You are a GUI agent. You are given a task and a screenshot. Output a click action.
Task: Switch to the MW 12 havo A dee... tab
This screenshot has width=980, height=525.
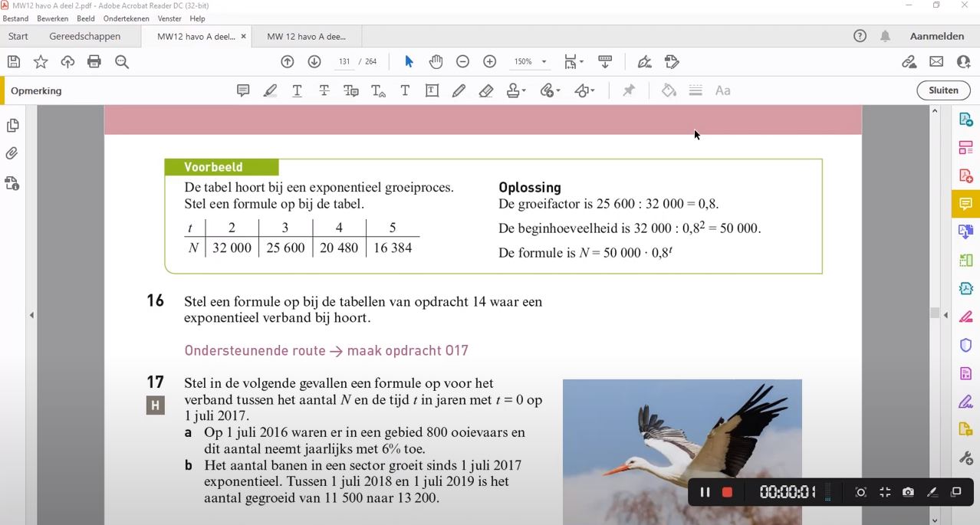pos(307,36)
